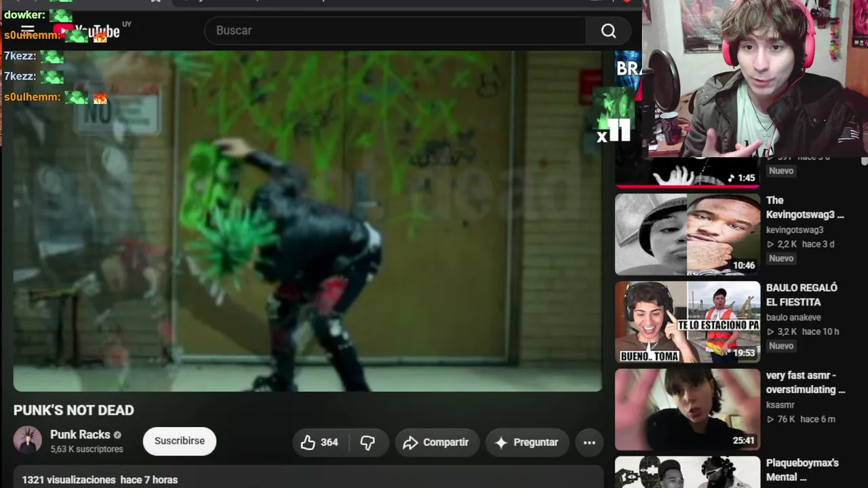Open the Punk Racks channel avatar
Image resolution: width=868 pixels, height=488 pixels.
28,441
